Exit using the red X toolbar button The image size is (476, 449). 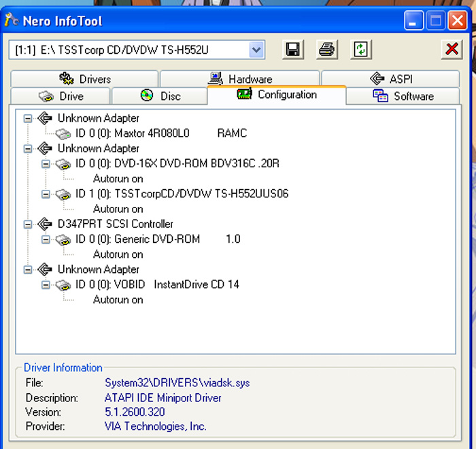click(x=452, y=49)
